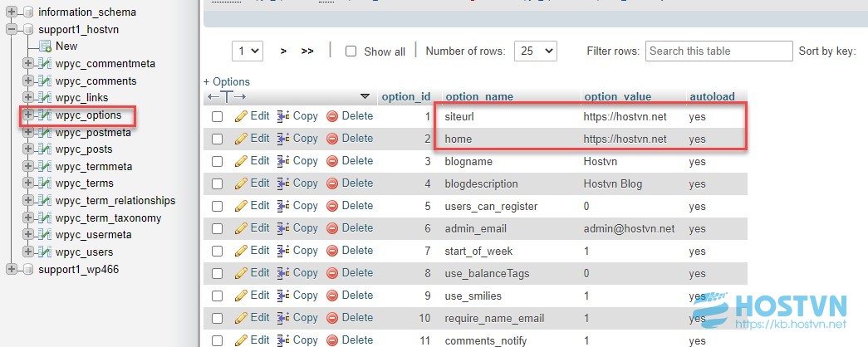Expand the support1_wp466 database node
This screenshot has width=868, height=347.
[x=11, y=270]
